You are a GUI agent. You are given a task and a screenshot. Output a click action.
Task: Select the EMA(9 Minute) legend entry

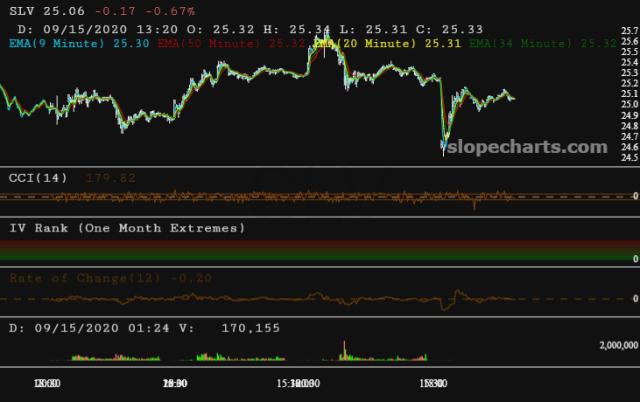tap(79, 43)
